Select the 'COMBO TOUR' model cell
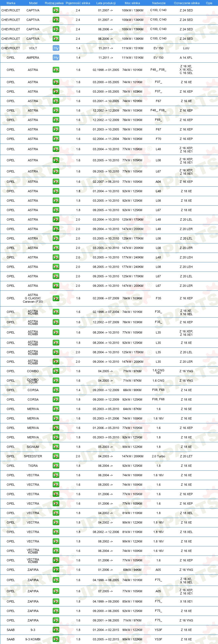This screenshot has width=218, height=644. (x=33, y=381)
